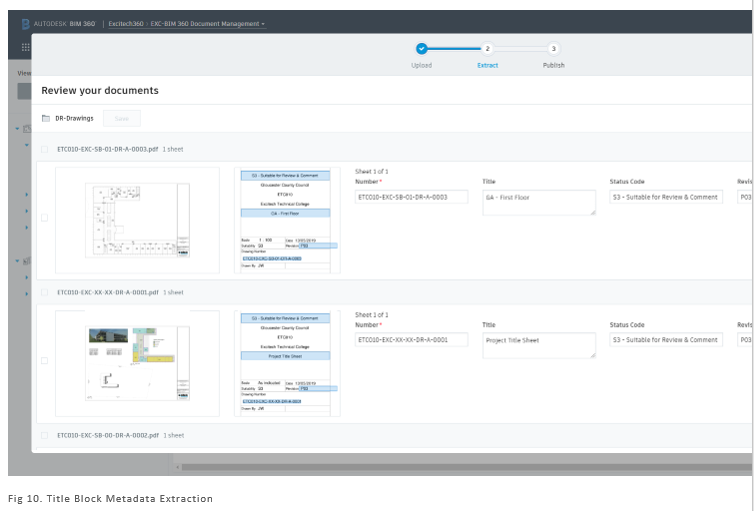Select step 2 Extract circle

click(x=487, y=49)
